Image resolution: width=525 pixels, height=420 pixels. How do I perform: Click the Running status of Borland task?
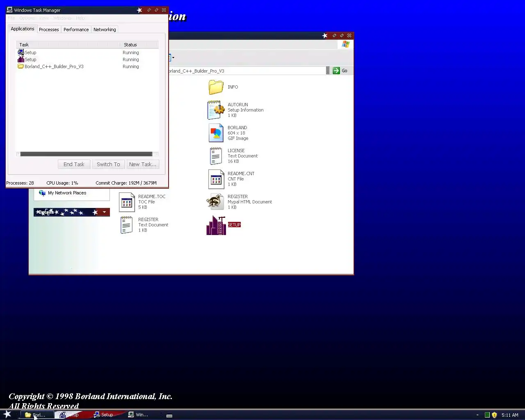pyautogui.click(x=131, y=66)
